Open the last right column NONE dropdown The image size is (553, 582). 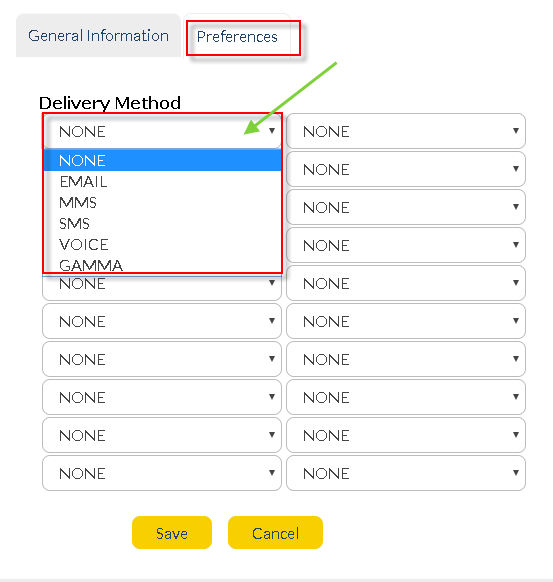406,473
